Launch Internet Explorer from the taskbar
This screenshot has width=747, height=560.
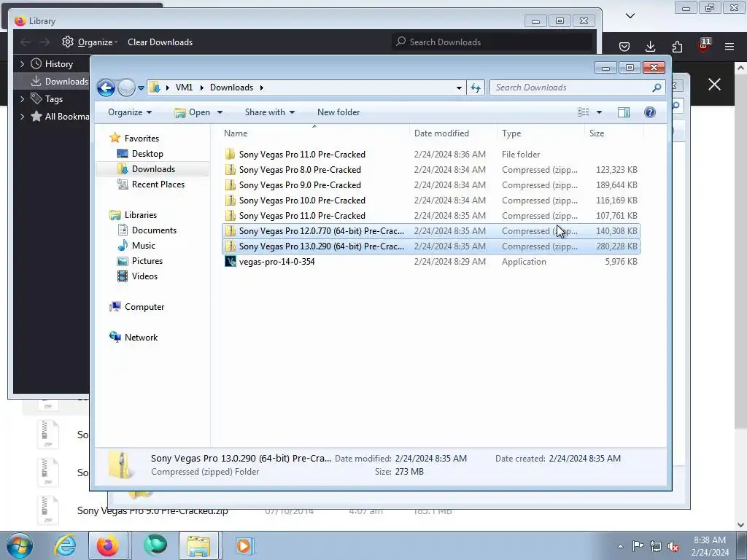point(65,545)
